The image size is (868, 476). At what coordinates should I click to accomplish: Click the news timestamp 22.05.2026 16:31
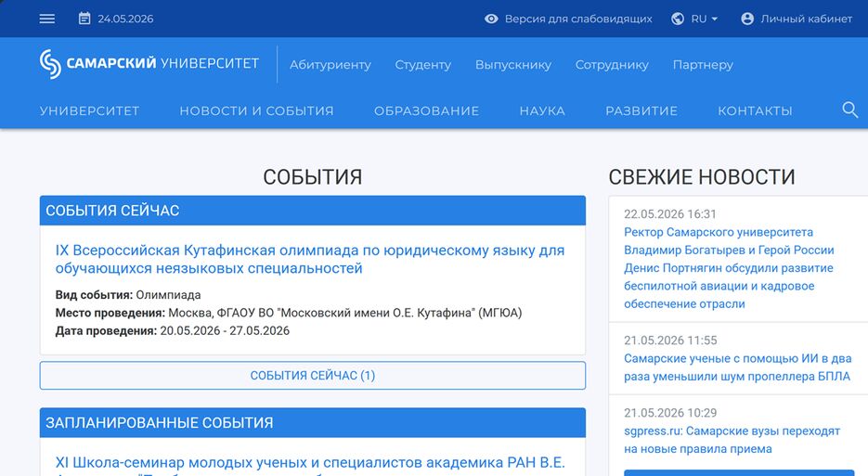(x=670, y=214)
